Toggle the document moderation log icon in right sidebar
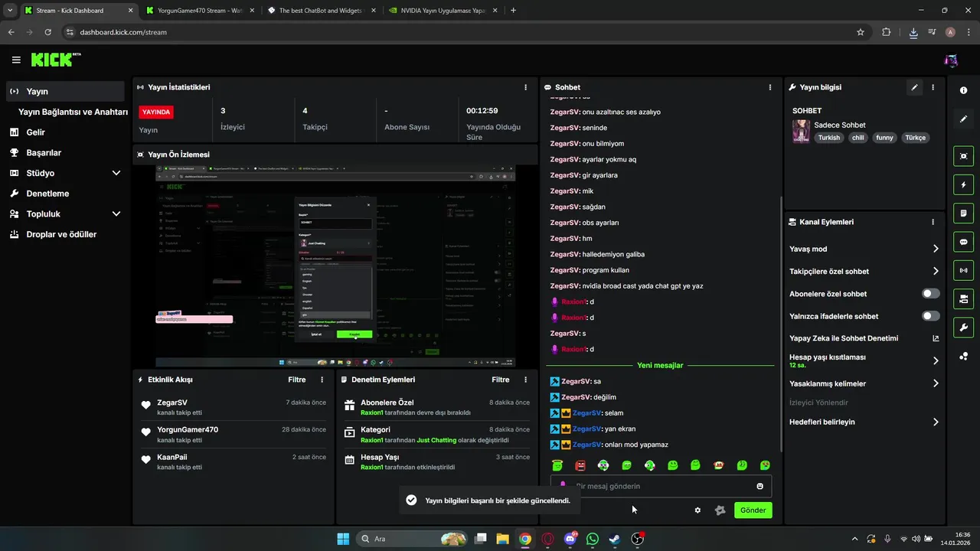The width and height of the screenshot is (980, 551). coord(963,213)
